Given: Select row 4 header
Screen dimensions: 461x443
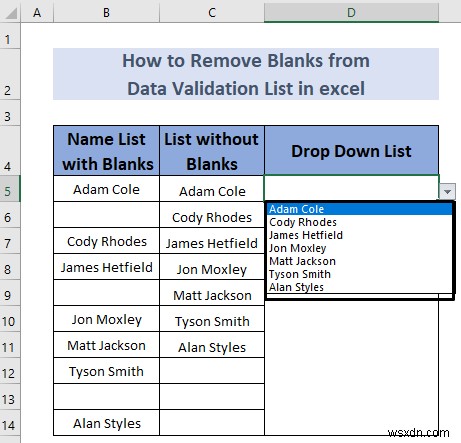Looking at the screenshot, I should (10, 150).
